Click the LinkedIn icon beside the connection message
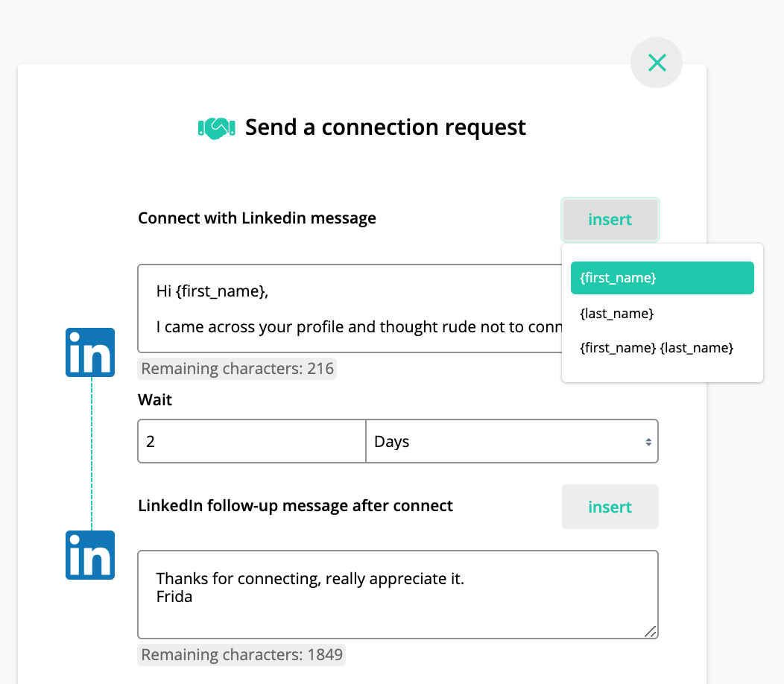 pos(89,352)
